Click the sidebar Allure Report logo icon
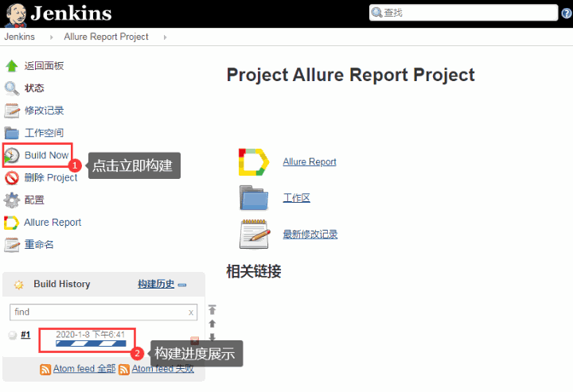 click(11, 223)
